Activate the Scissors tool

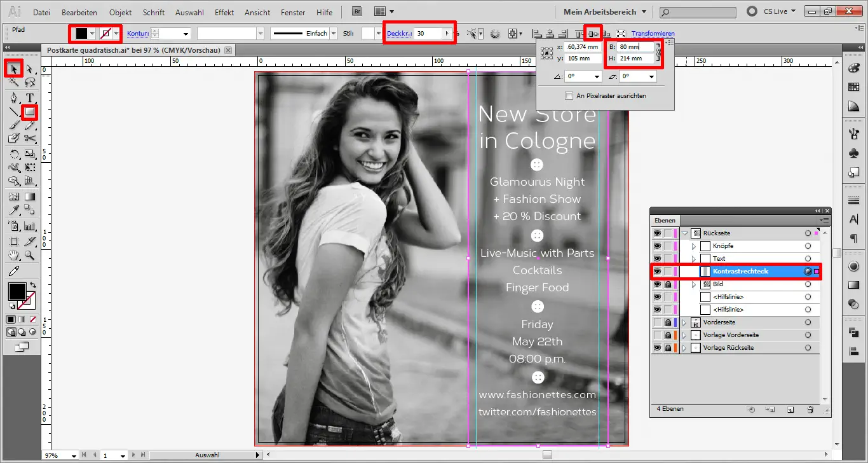[29, 138]
